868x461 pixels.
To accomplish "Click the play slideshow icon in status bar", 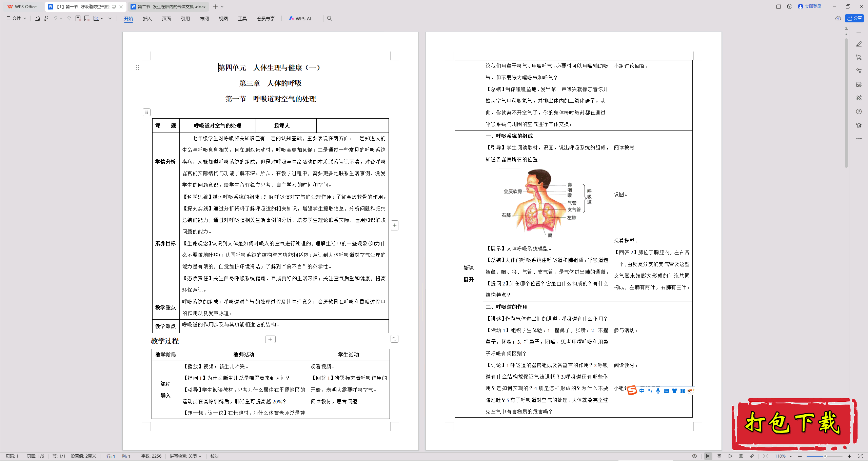I will click(730, 456).
